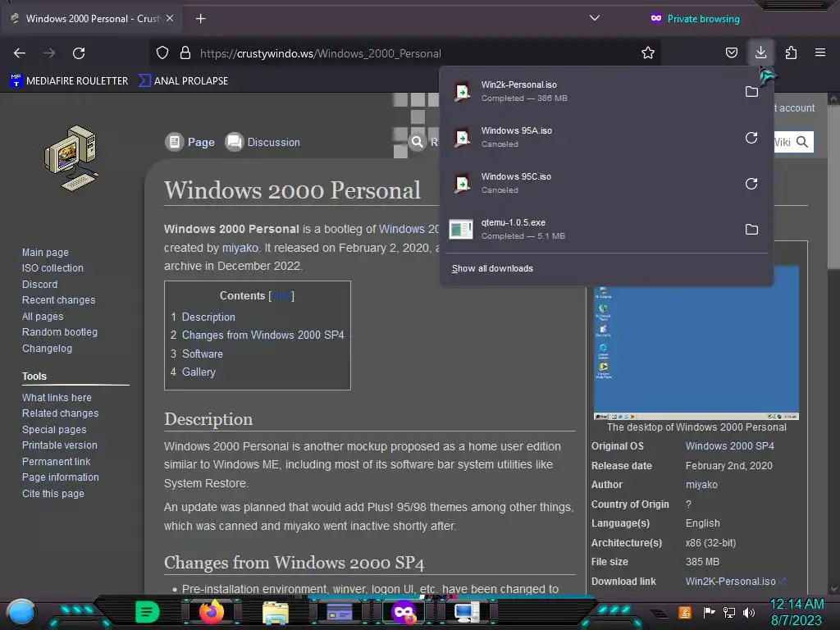Open a new tab with plus button
The image size is (840, 630).
[x=200, y=19]
